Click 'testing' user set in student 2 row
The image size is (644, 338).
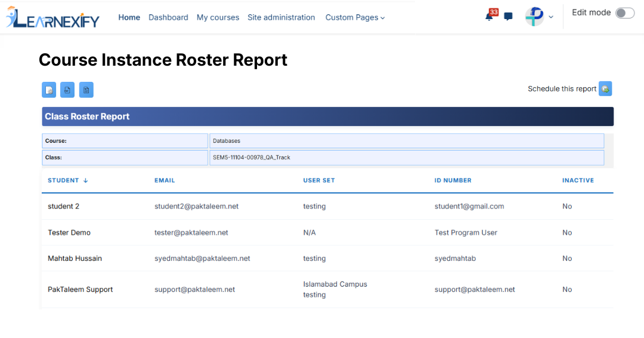(314, 207)
